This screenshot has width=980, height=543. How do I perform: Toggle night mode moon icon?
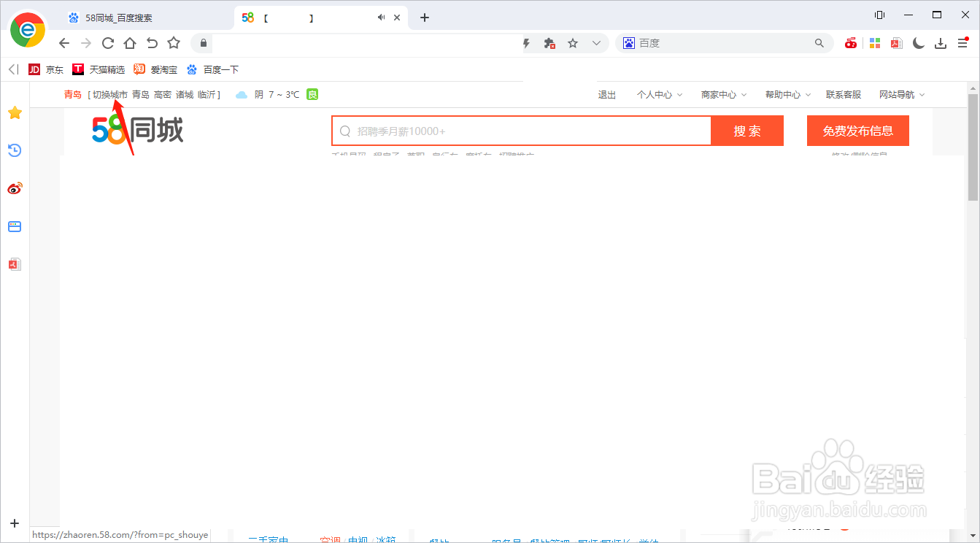click(919, 43)
